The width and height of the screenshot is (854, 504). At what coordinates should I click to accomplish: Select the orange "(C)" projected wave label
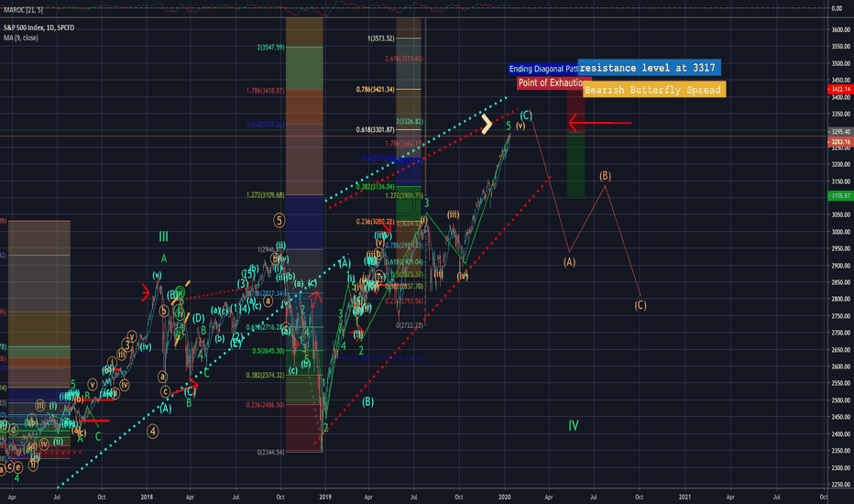click(640, 304)
